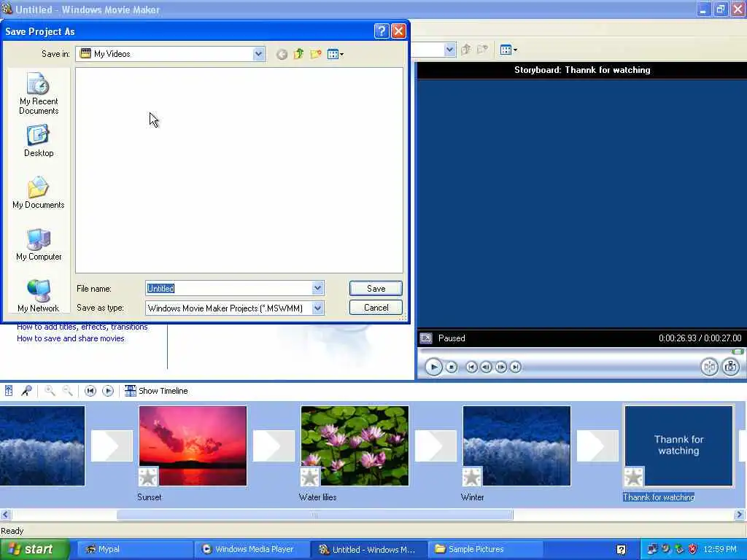Click the Water lilies clip label
The width and height of the screenshot is (747, 560).
click(318, 497)
